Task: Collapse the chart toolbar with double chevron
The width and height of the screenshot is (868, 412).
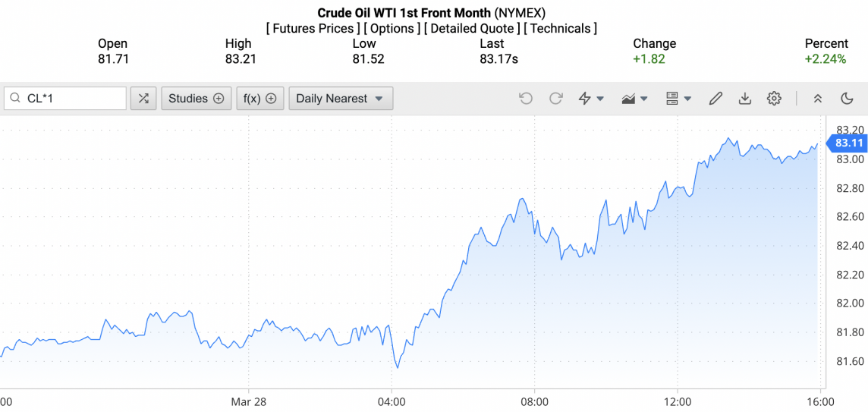Action: click(818, 99)
